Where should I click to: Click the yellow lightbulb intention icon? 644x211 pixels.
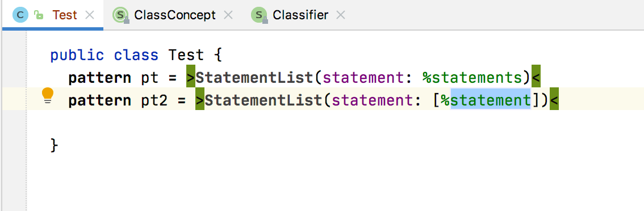[x=48, y=96]
